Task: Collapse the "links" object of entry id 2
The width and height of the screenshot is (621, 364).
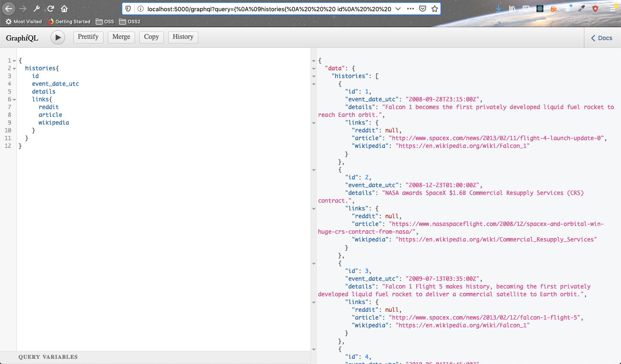Action: tap(314, 209)
